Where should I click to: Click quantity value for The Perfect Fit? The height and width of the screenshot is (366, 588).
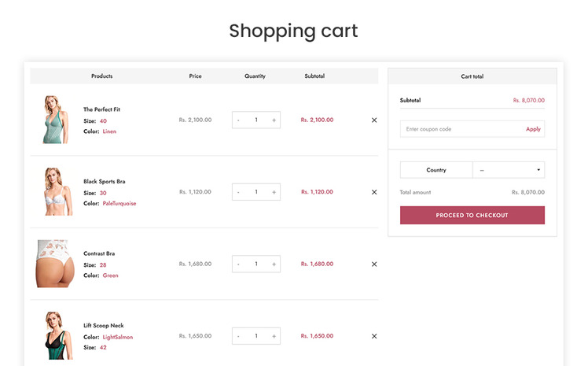pyautogui.click(x=256, y=120)
